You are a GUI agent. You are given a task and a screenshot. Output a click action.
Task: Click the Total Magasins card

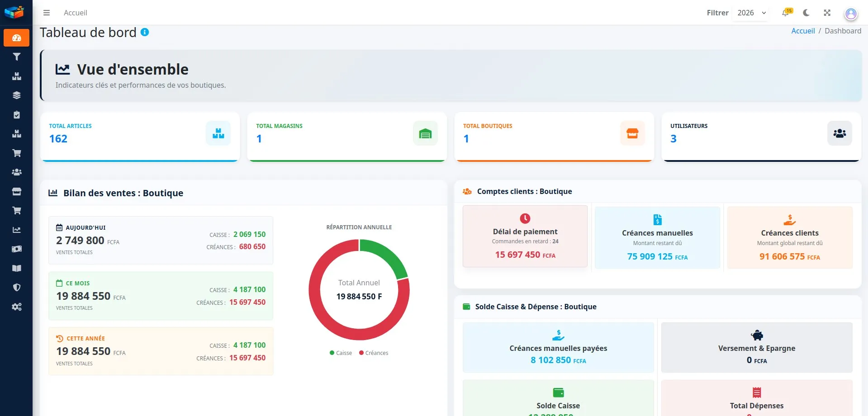pyautogui.click(x=347, y=137)
